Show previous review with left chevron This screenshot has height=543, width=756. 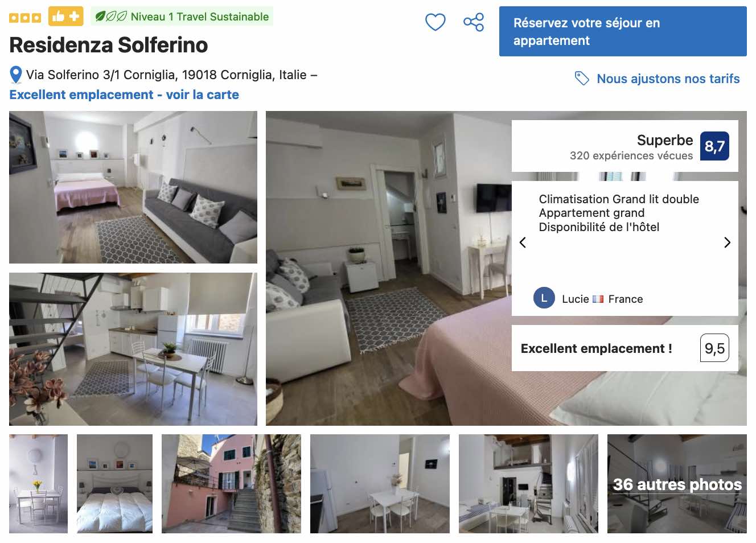[523, 242]
